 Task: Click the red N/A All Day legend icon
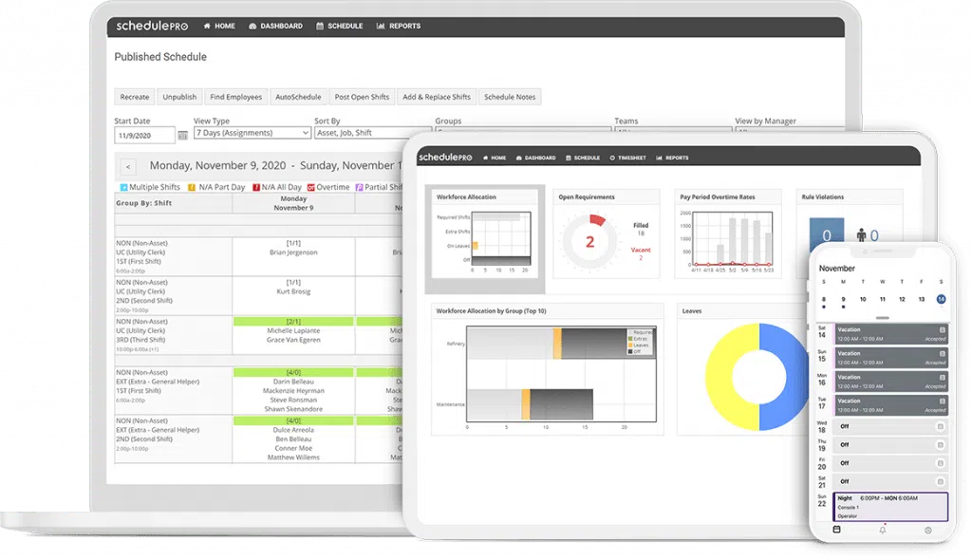coord(256,188)
